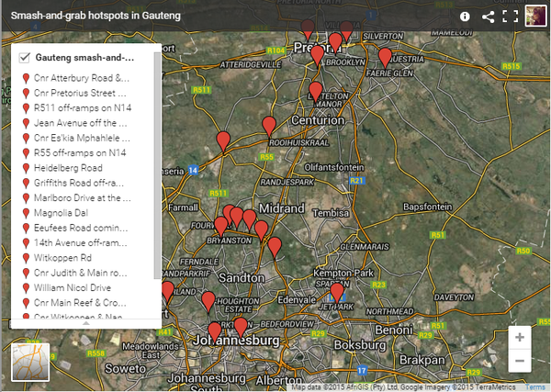
Task: Open the Terms link
Action: [534, 387]
